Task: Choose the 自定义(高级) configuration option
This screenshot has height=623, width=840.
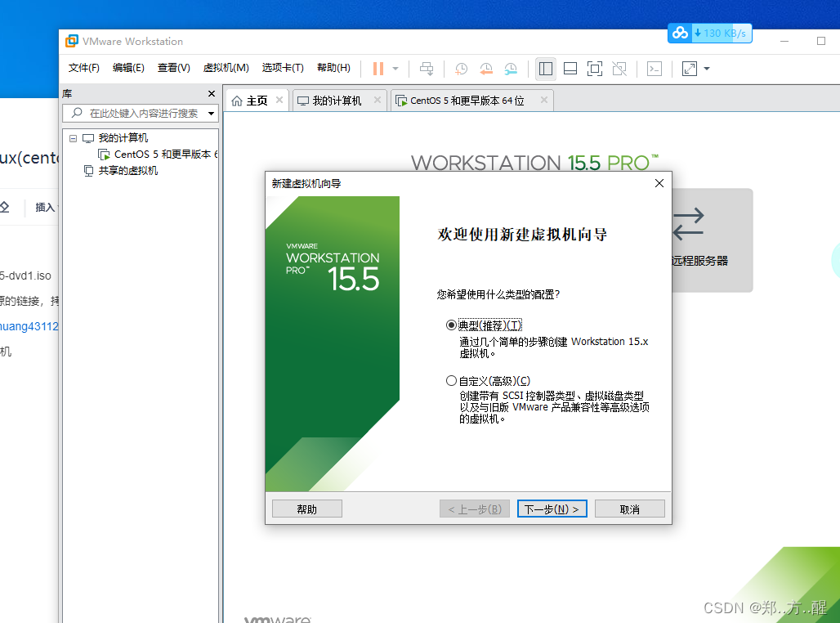Action: pos(452,380)
